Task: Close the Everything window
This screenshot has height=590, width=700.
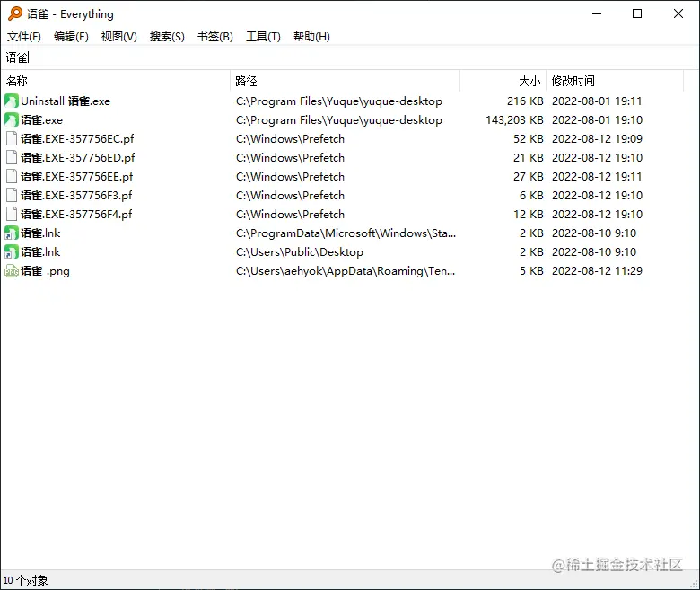Action: 678,13
